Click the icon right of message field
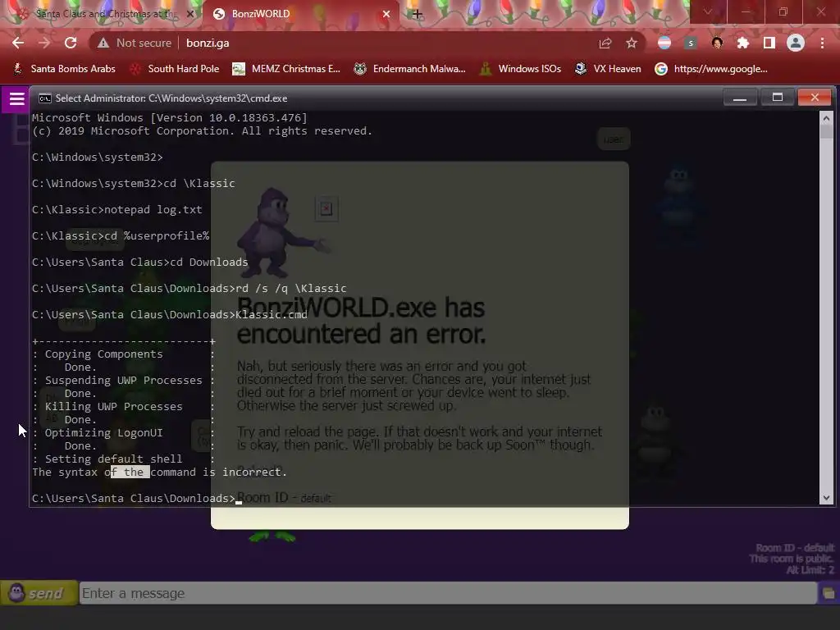This screenshot has width=840, height=630. [829, 593]
